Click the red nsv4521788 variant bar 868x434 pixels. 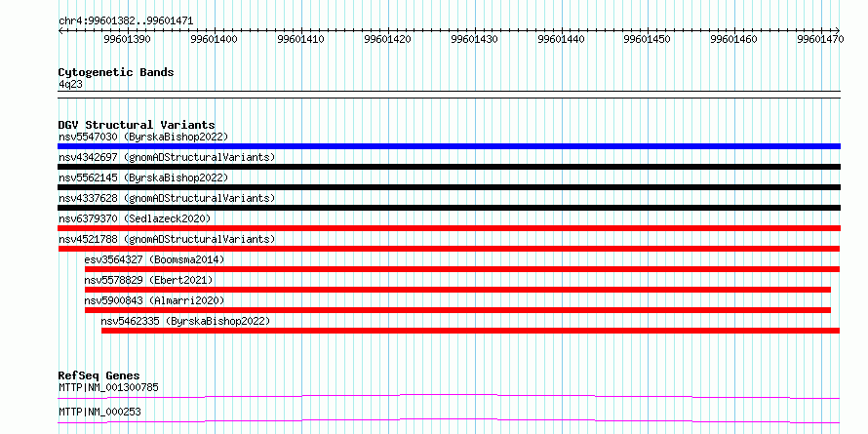coord(449,249)
